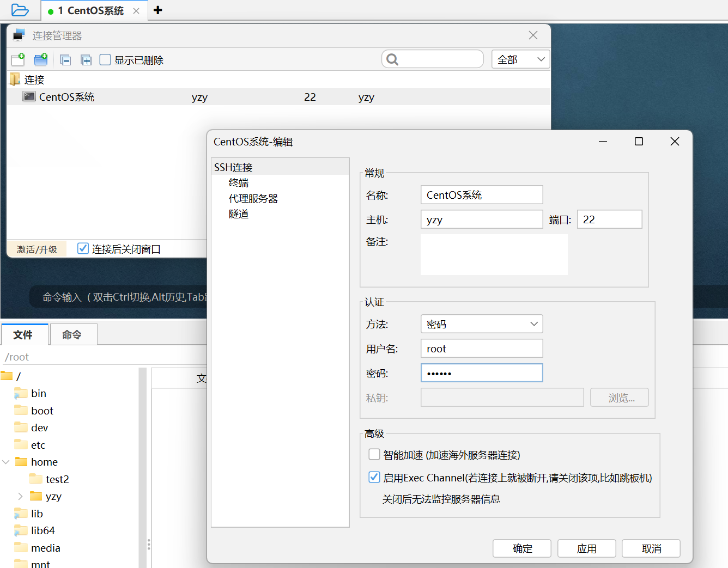Click the command input bar behind the dialog
The height and width of the screenshot is (568, 728).
click(x=118, y=297)
